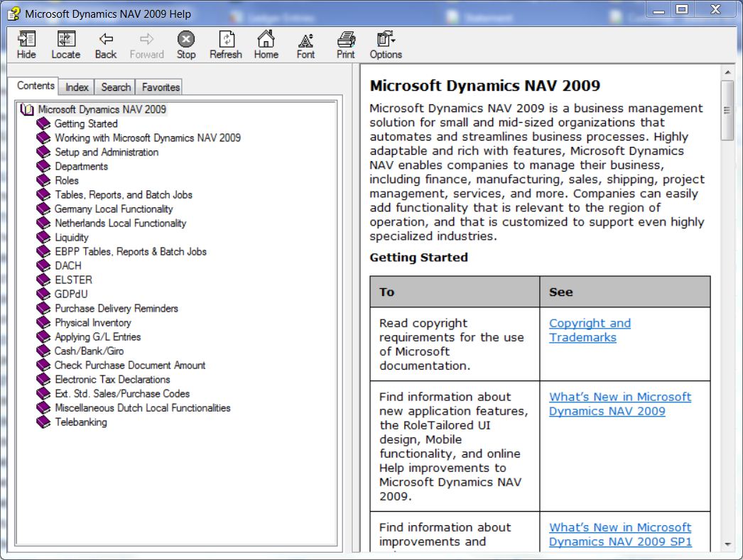Open the Search tab
The image size is (743, 560).
pyautogui.click(x=116, y=87)
